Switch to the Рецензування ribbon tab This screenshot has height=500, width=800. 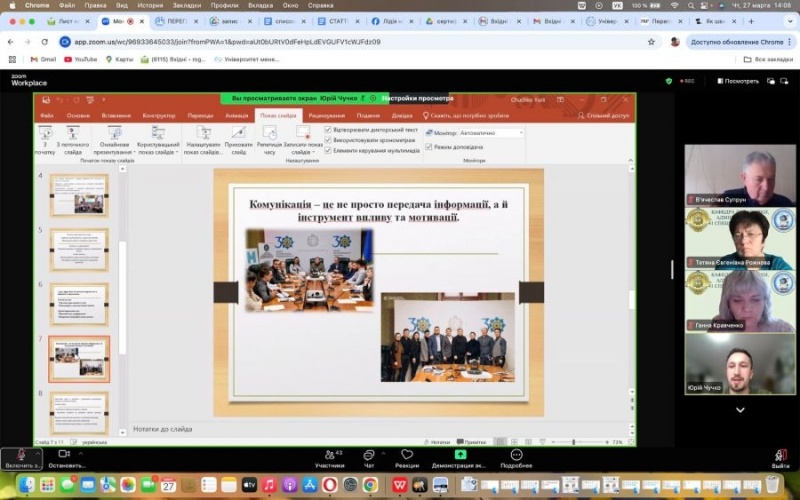pos(326,116)
